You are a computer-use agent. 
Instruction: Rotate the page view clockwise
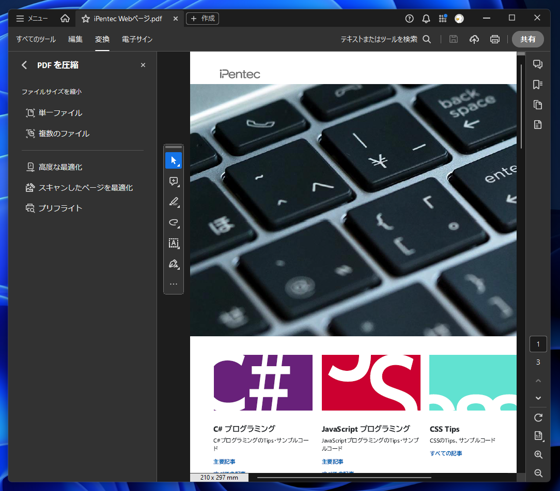538,418
